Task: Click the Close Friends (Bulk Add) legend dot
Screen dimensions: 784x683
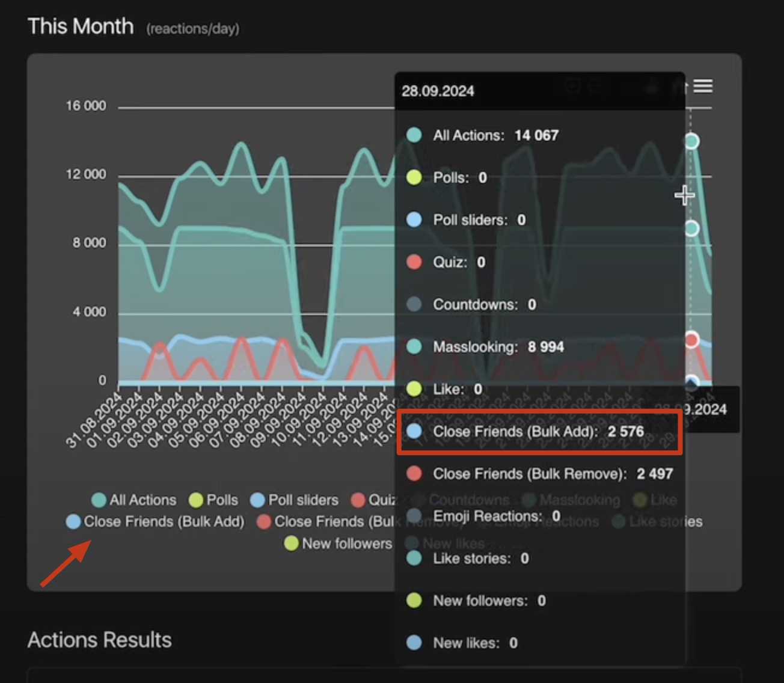Action: point(73,522)
